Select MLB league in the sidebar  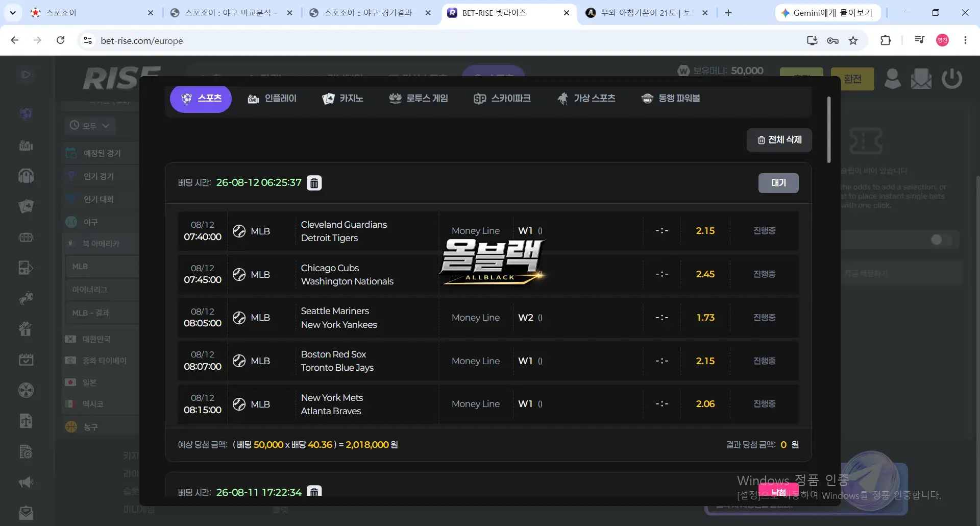pos(102,267)
